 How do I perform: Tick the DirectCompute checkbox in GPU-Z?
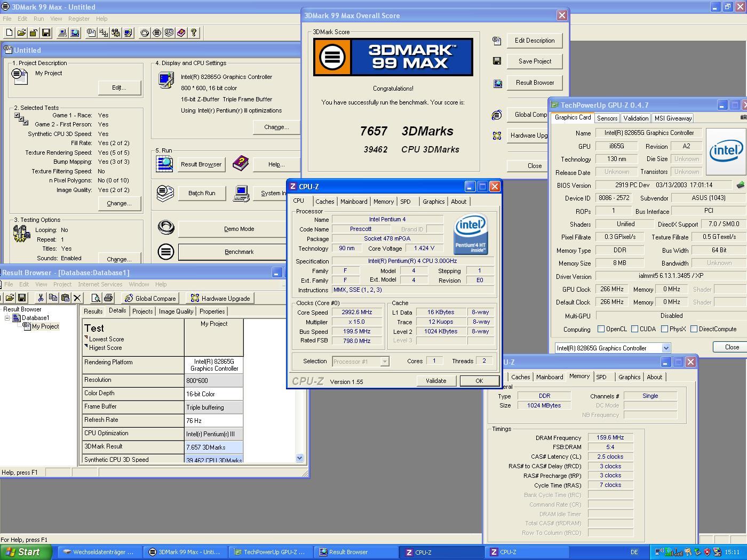[694, 329]
